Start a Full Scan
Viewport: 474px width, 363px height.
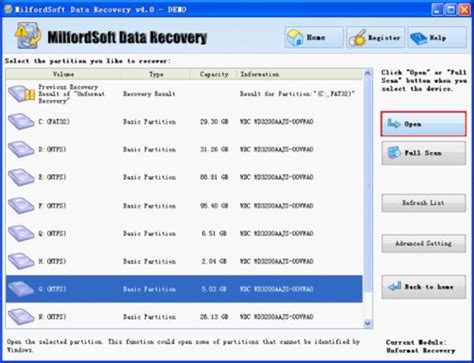click(423, 153)
